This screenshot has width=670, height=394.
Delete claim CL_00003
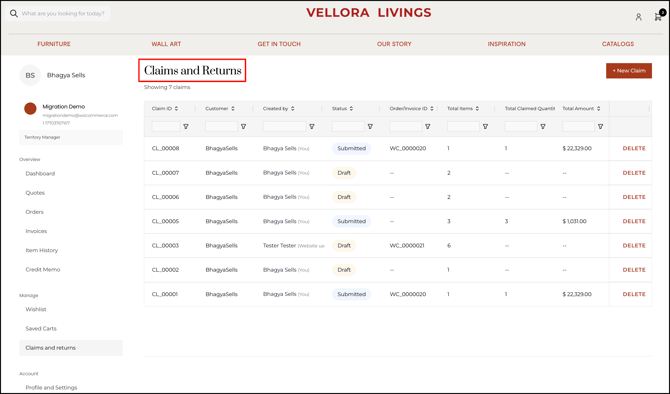(634, 246)
